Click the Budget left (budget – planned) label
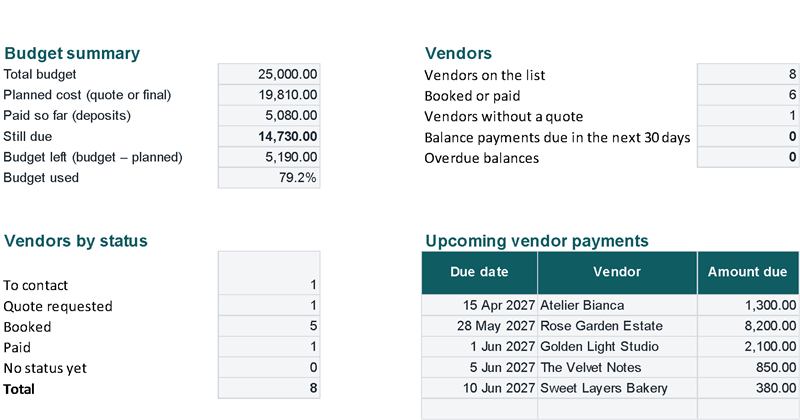Screen dimensions: 800x420 (x=93, y=157)
